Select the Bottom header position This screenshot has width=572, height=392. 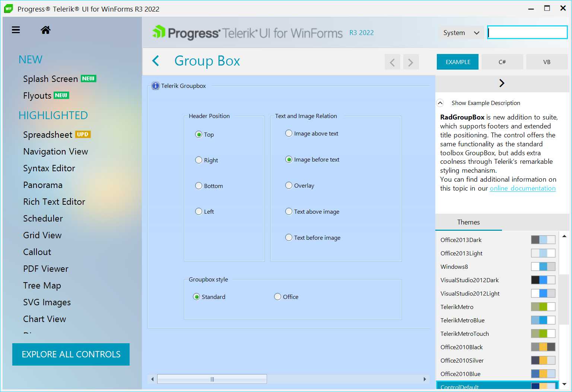pyautogui.click(x=209, y=186)
